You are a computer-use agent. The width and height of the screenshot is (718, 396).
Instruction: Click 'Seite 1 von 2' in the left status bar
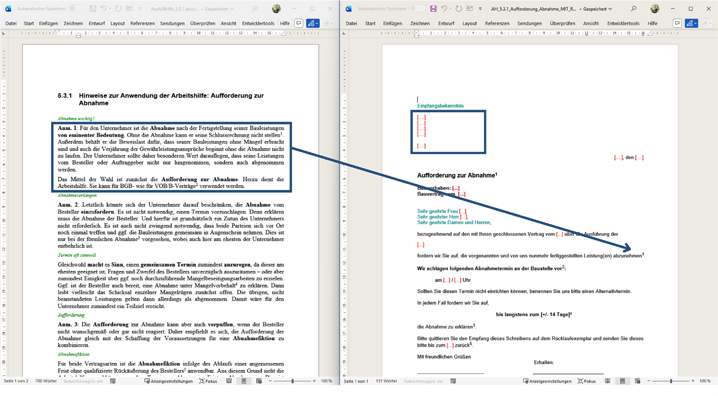tap(16, 381)
